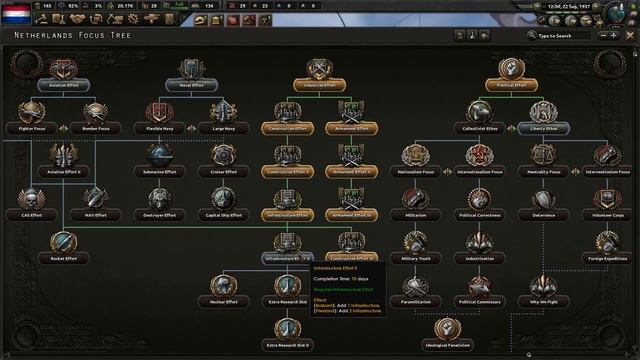Click the Construction Effort III label

[351, 258]
